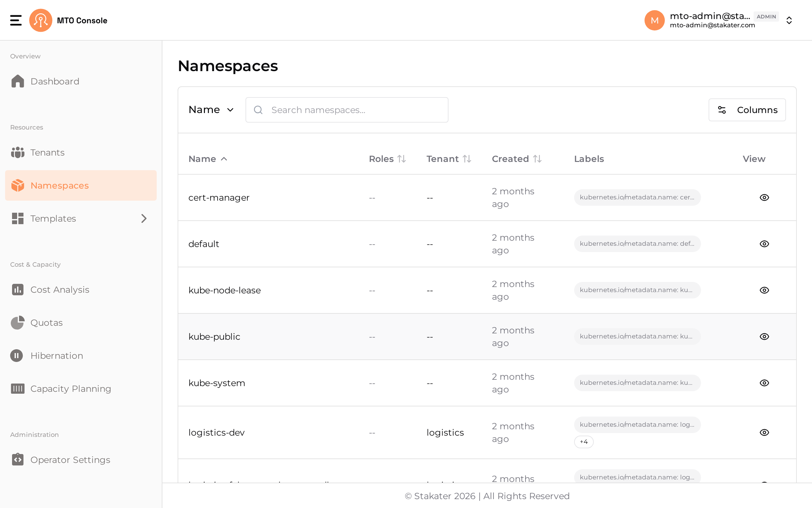
Task: Click the kube-system name cell
Action: click(x=217, y=383)
